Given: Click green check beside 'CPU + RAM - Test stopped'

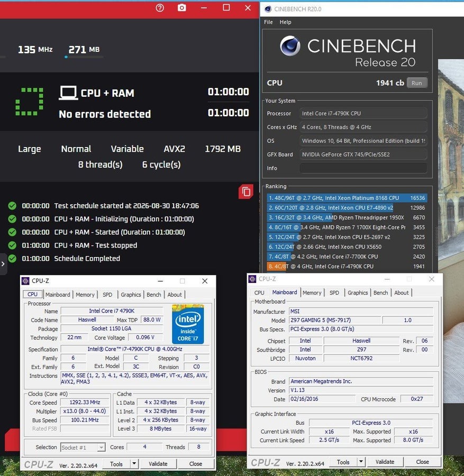Looking at the screenshot, I should point(12,245).
